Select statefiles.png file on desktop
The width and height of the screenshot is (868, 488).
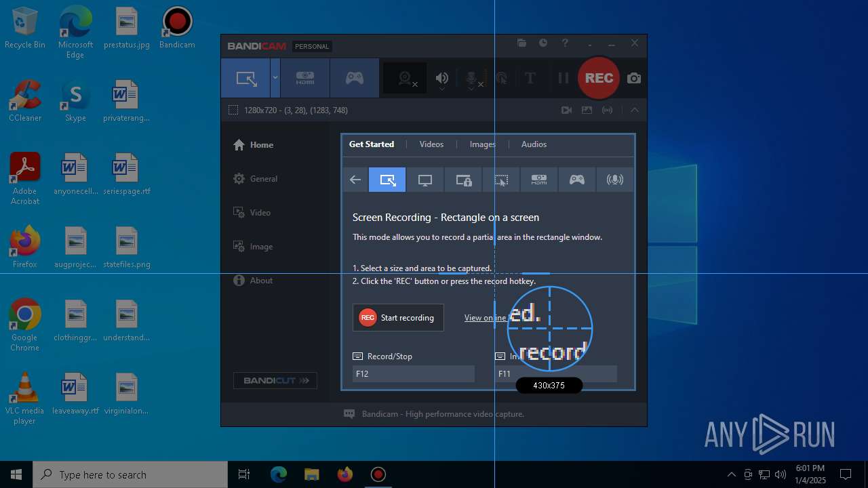coord(127,248)
